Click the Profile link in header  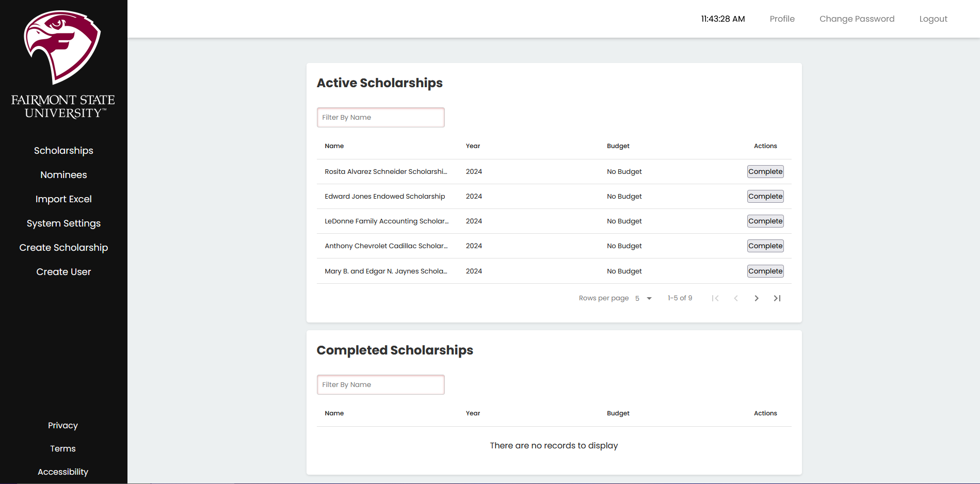[782, 19]
